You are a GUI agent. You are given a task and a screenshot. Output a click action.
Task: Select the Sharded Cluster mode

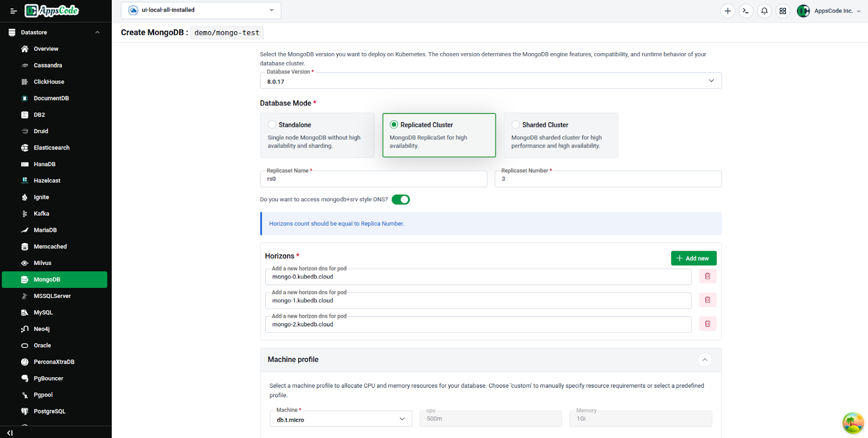coord(561,135)
